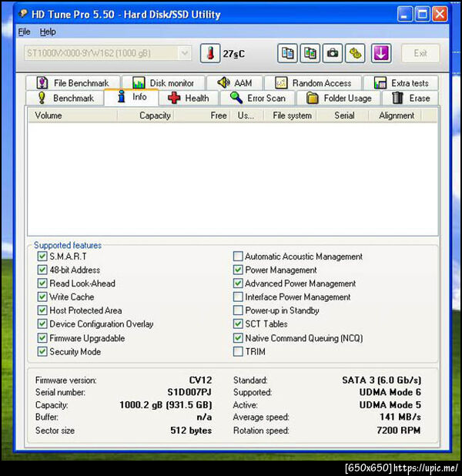Image resolution: width=462 pixels, height=476 pixels.
Task: Toggle the Device Configuration Overlay checkbox
Action: [42, 323]
